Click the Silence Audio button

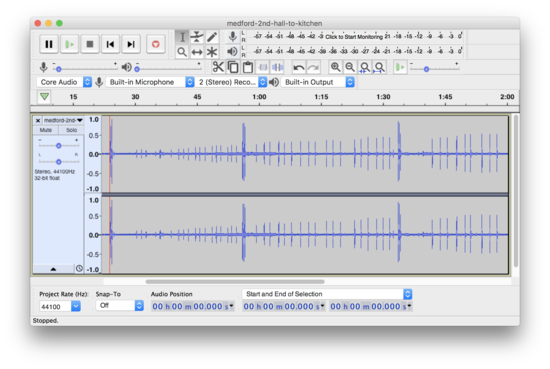point(277,67)
